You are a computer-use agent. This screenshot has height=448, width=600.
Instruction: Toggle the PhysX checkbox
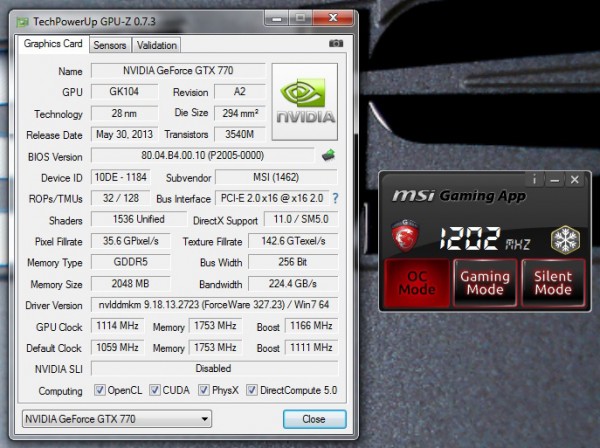[204, 390]
